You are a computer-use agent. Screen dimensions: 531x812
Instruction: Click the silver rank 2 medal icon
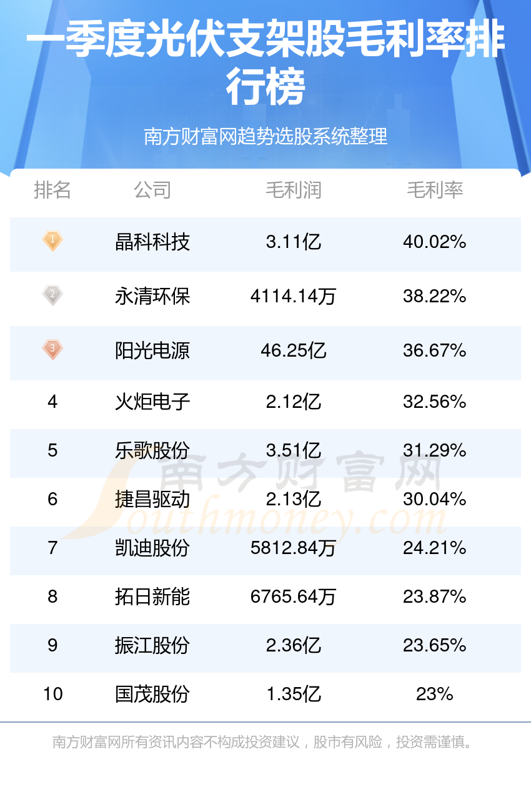[52, 295]
